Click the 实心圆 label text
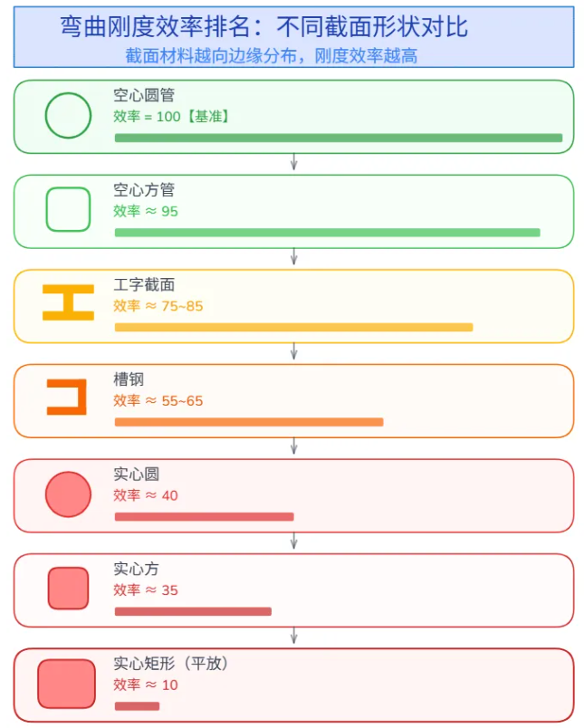Image resolution: width=584 pixels, height=728 pixels. (x=137, y=474)
